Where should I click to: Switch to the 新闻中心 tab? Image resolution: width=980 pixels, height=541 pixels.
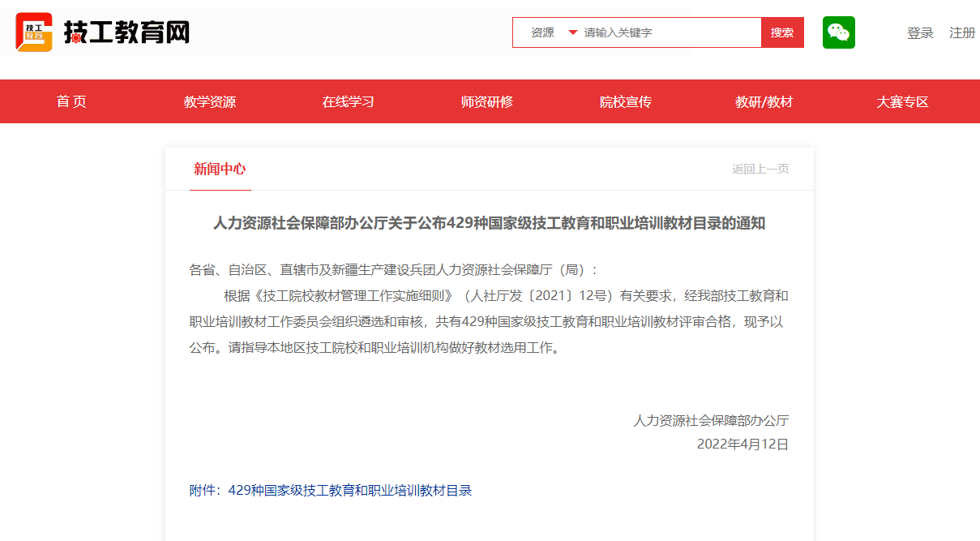(x=220, y=169)
